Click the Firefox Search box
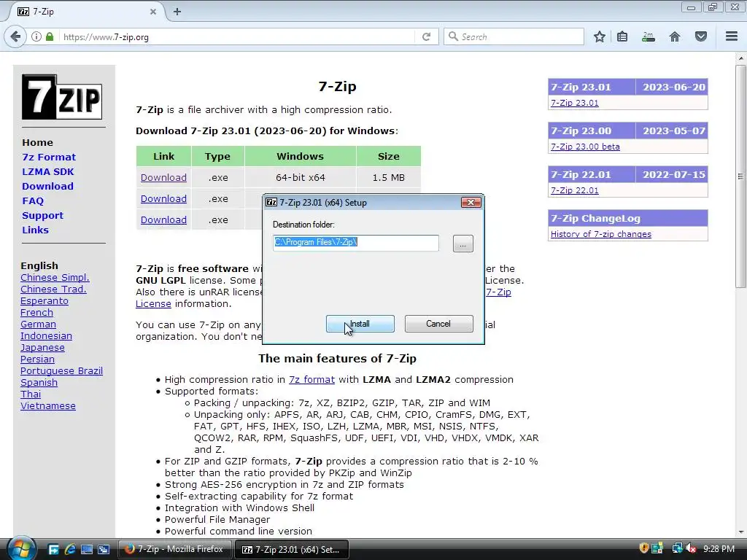Screen dimensions: 747x560 pyautogui.click(x=514, y=36)
